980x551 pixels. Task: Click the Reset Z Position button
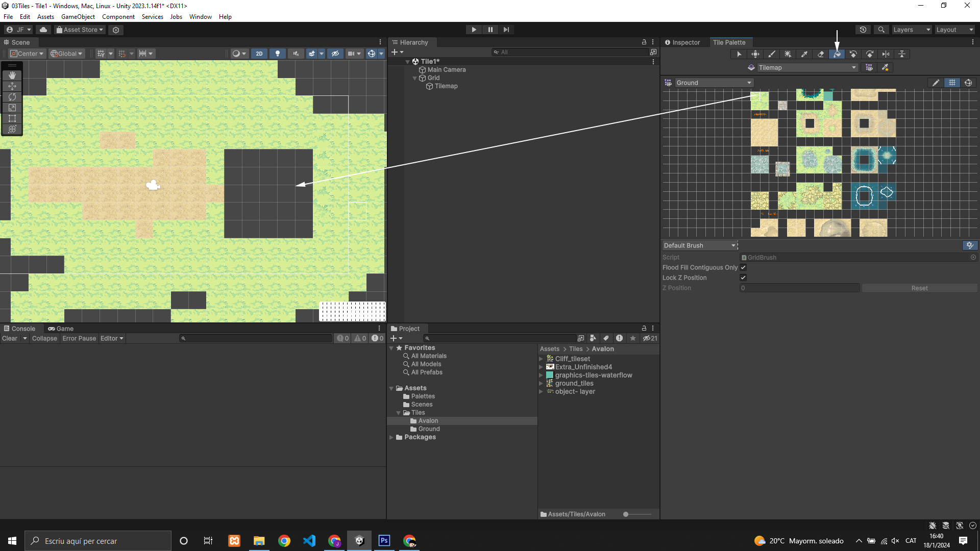919,288
